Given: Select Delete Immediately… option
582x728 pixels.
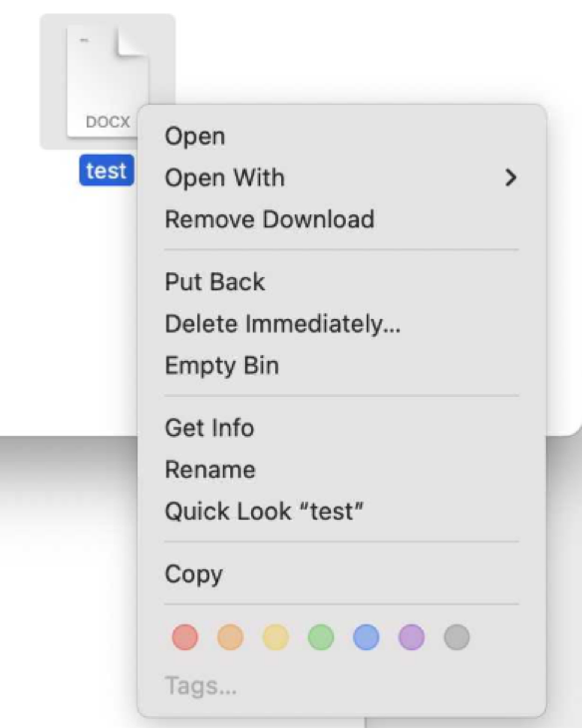Looking at the screenshot, I should coord(341,323).
